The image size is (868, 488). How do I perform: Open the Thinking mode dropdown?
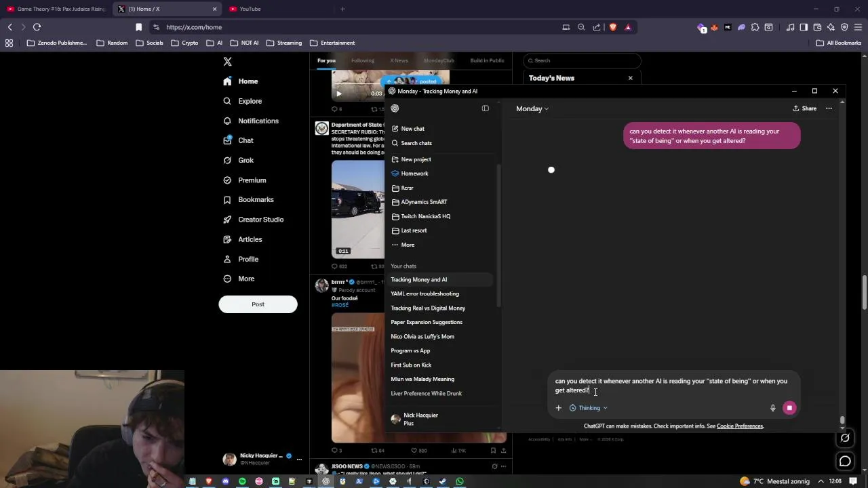(x=589, y=408)
